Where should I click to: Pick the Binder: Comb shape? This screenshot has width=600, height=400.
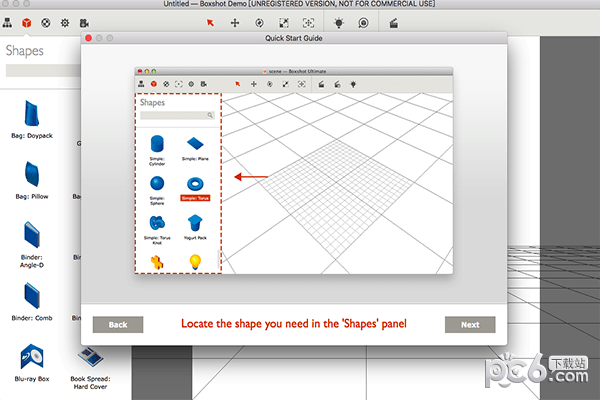click(32, 302)
